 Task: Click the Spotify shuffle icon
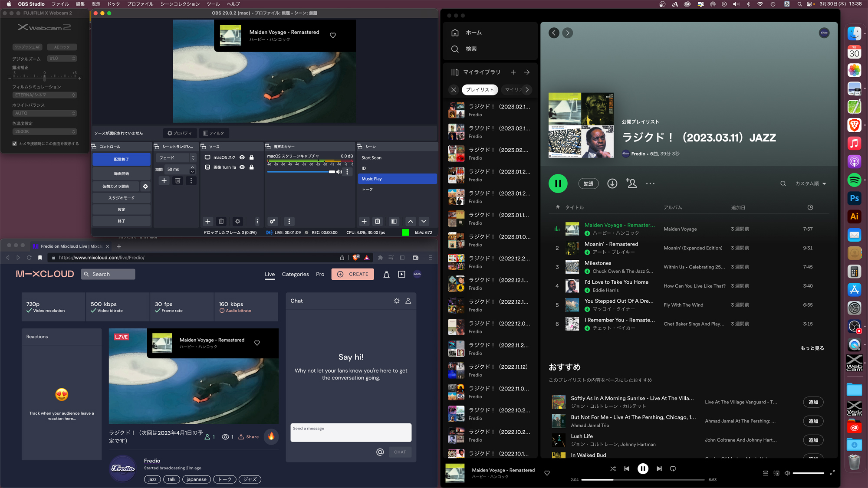[x=613, y=468]
